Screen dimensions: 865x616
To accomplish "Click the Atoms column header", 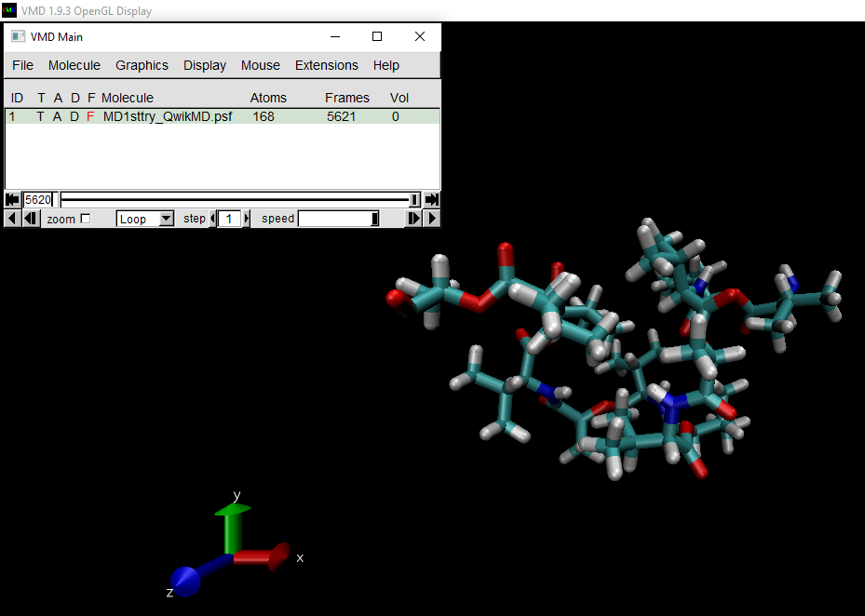I will click(268, 98).
